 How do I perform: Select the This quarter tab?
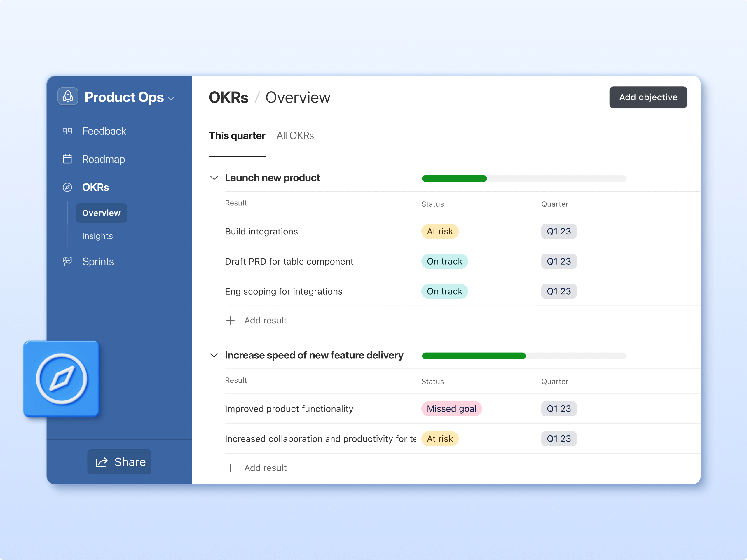[237, 136]
